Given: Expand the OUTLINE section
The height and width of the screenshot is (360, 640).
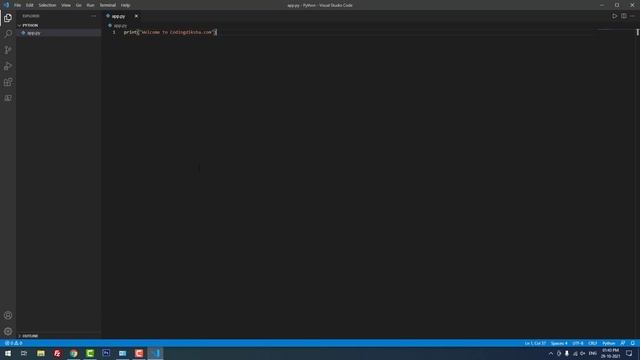Looking at the screenshot, I should [x=59, y=336].
